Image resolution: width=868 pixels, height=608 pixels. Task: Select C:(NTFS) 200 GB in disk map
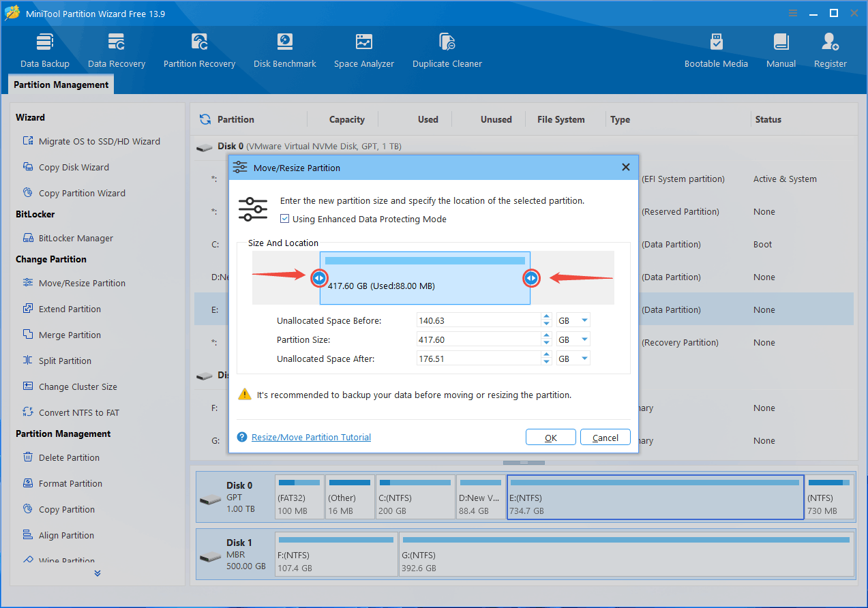click(x=415, y=497)
